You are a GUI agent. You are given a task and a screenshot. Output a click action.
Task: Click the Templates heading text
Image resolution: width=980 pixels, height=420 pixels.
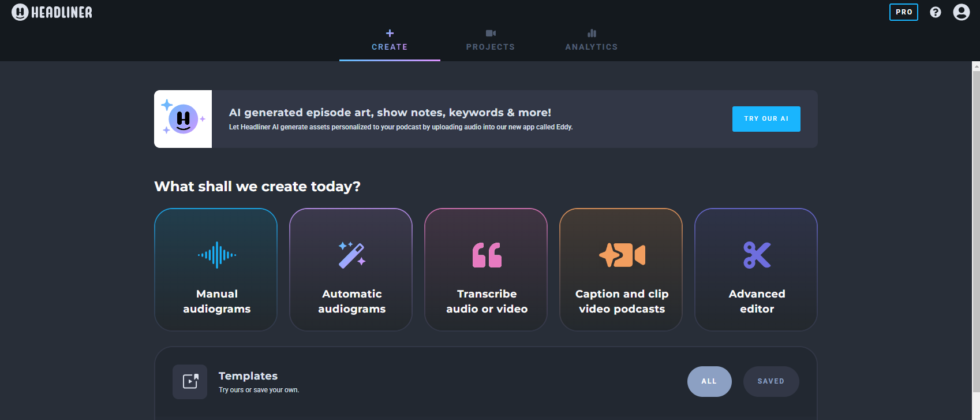(x=248, y=376)
